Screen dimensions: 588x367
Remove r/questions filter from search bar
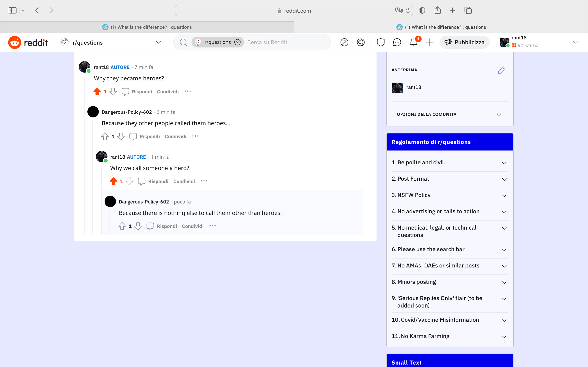237,42
